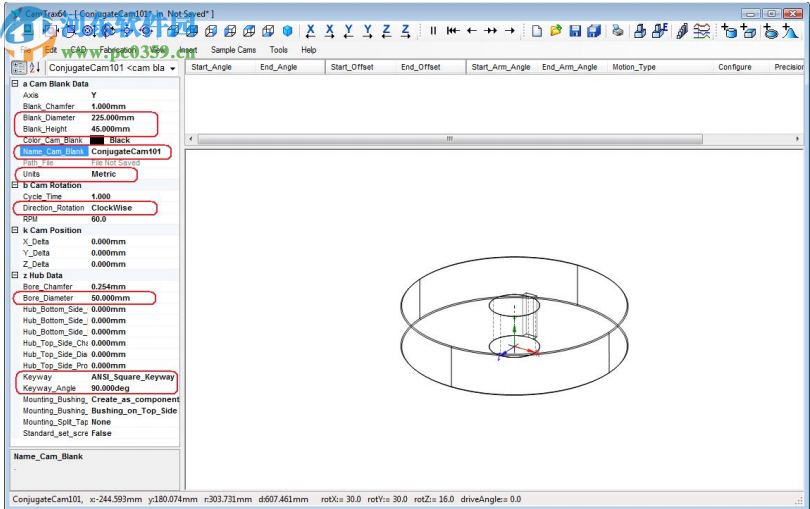
Task: Click the Motion_Type column header
Action: pos(634,67)
